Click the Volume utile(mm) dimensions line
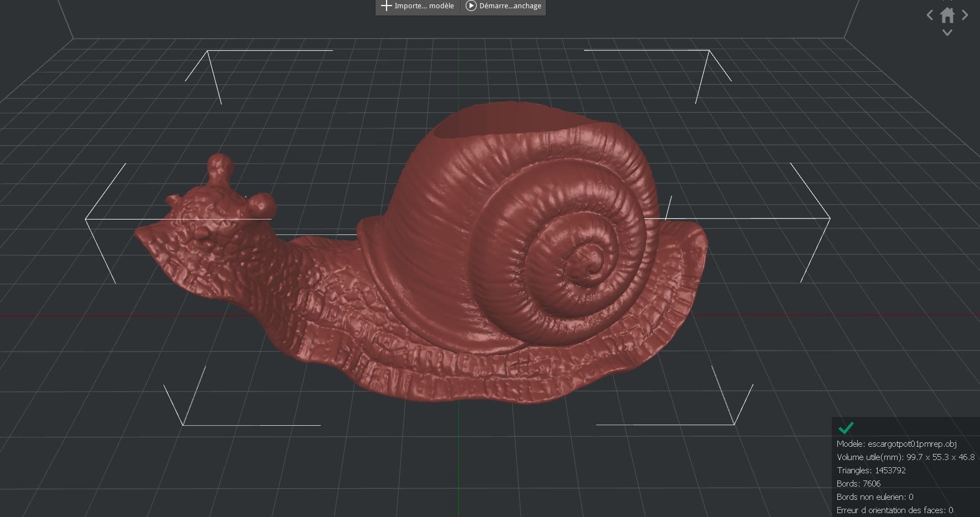The width and height of the screenshot is (980, 517). (905, 457)
